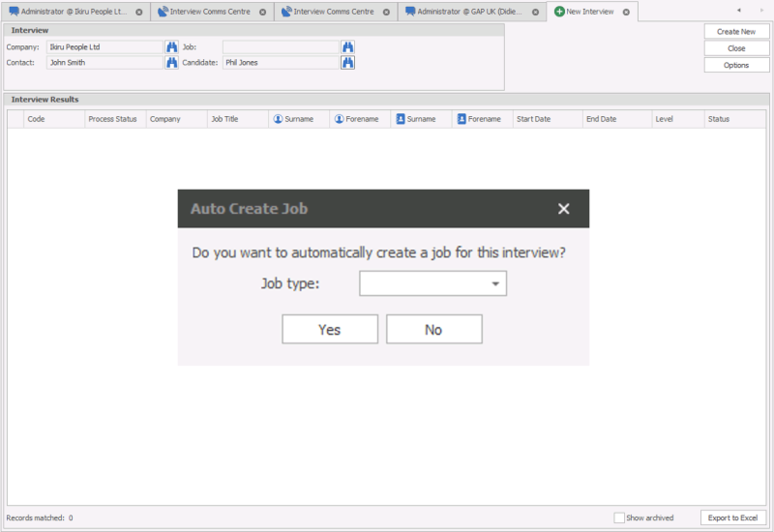Close the New Interview tab using its X
This screenshot has height=532, width=774.
coord(625,12)
